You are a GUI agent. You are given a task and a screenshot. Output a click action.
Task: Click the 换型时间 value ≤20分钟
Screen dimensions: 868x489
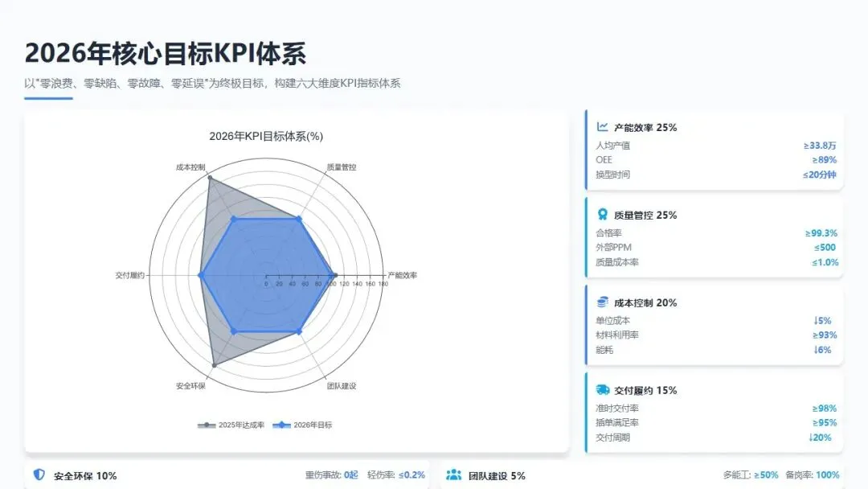[x=819, y=175]
